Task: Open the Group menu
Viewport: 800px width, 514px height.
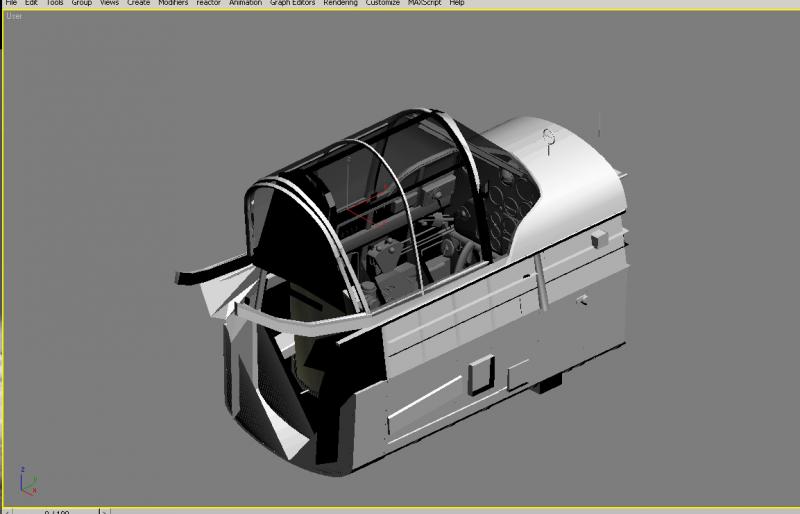Action: (82, 3)
